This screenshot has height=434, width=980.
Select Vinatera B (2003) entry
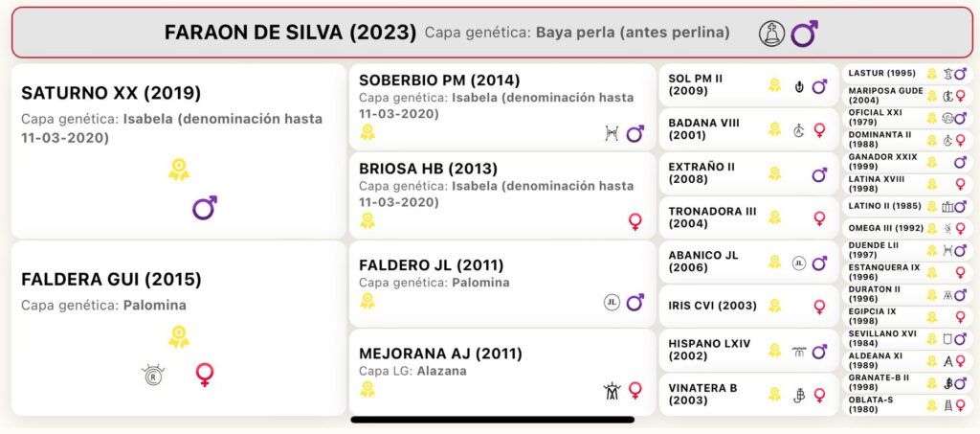748,395
